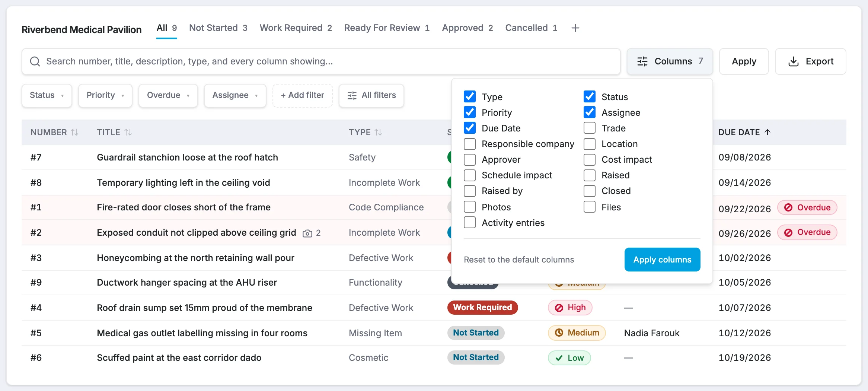
Task: Click 'Nadia Farouk' assignee cell
Action: (652, 333)
